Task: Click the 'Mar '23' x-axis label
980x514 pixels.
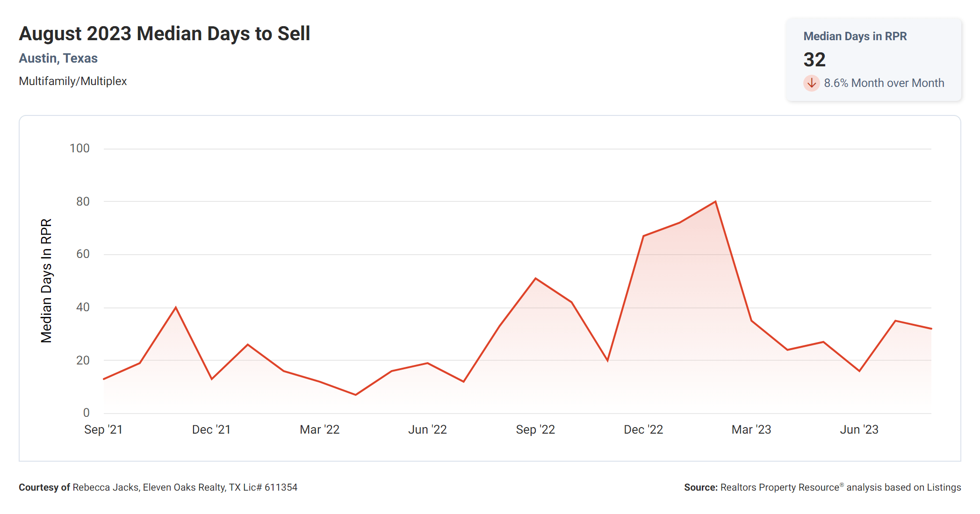Action: [751, 429]
